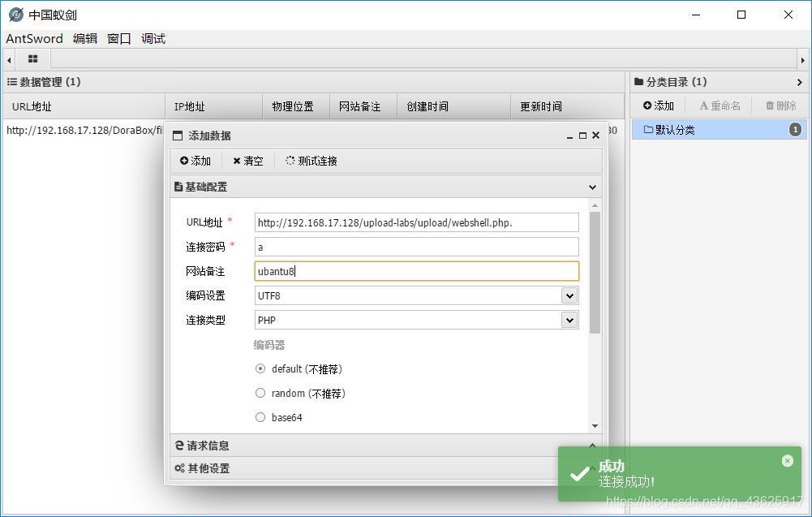The width and height of the screenshot is (812, 517).
Task: Click the 测试连接 button
Action: point(311,162)
